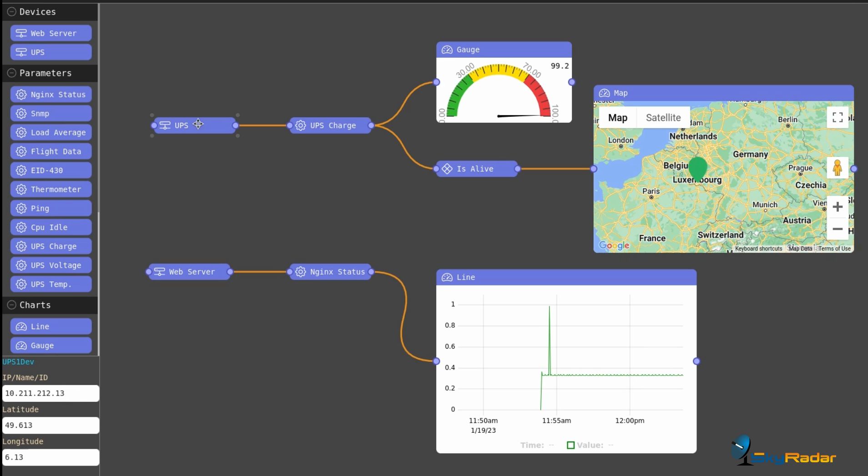Select the Cpu Idle parameter icon
Screen dimensions: 868x476
[x=21, y=227]
